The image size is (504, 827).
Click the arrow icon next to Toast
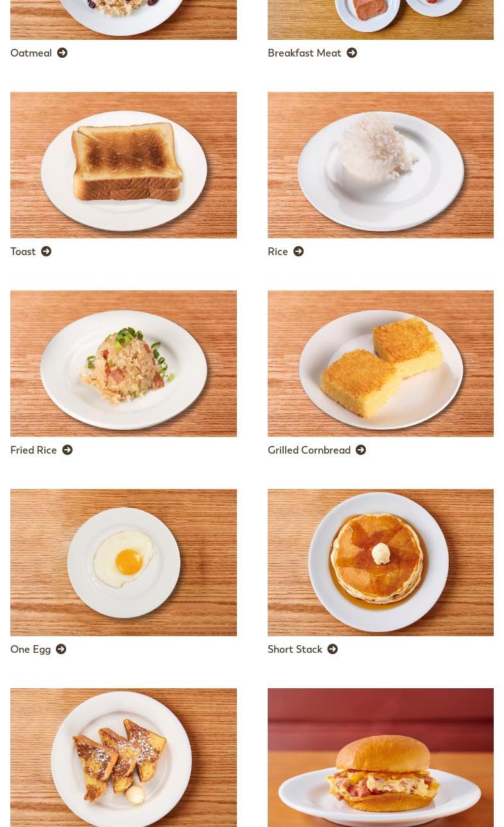46,251
